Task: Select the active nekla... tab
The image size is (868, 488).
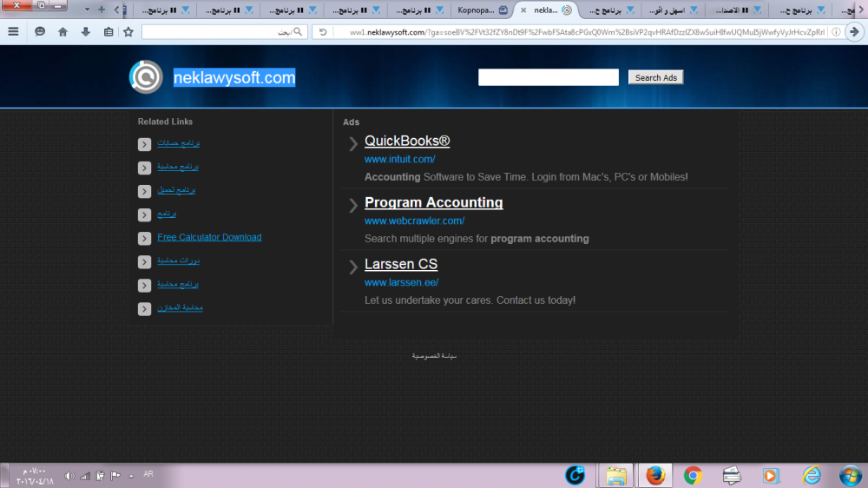Action: [546, 10]
